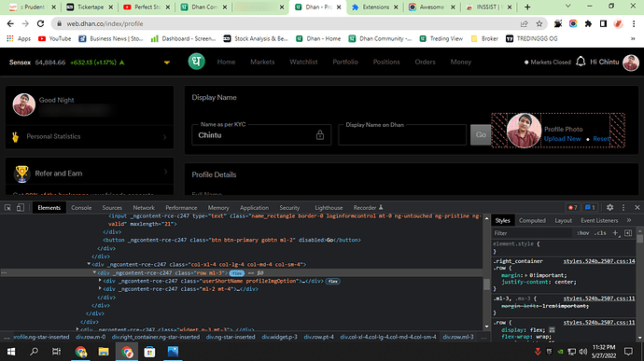Expand userShortName profileImgOption div

coord(100,281)
